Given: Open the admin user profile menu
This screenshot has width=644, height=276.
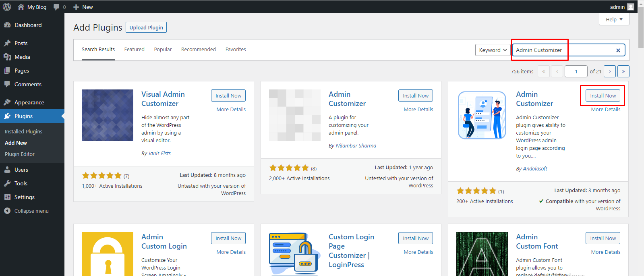Looking at the screenshot, I should pos(621,7).
